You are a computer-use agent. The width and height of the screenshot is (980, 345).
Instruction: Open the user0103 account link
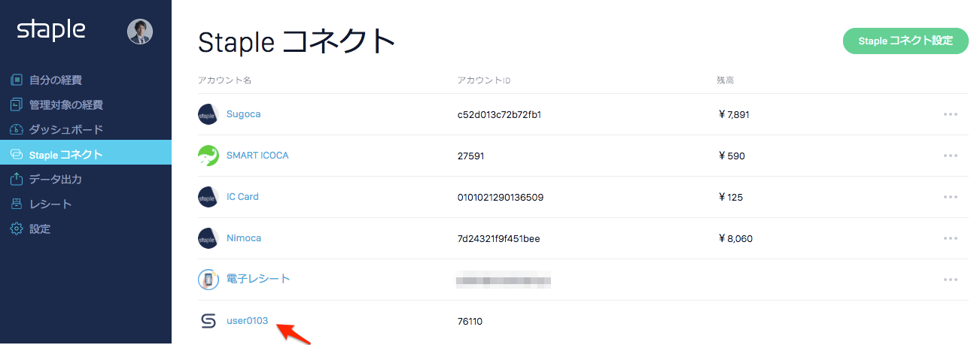point(247,321)
